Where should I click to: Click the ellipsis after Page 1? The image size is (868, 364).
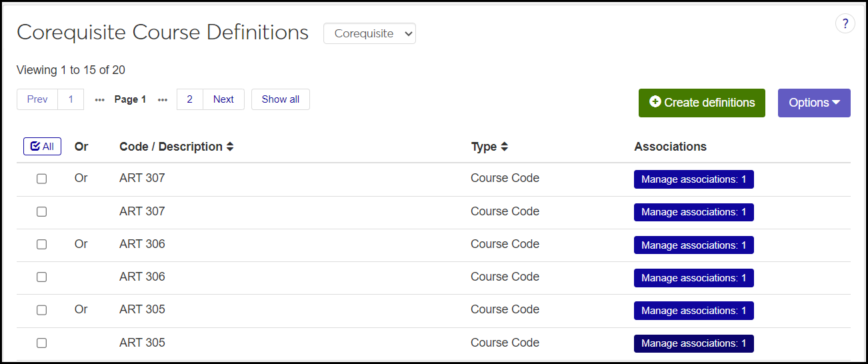(162, 100)
